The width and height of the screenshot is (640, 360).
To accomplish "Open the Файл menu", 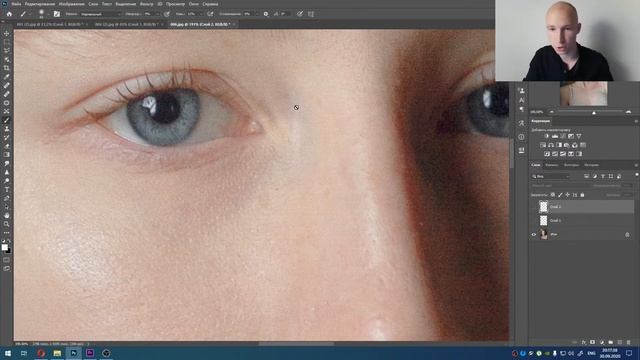I will point(16,4).
